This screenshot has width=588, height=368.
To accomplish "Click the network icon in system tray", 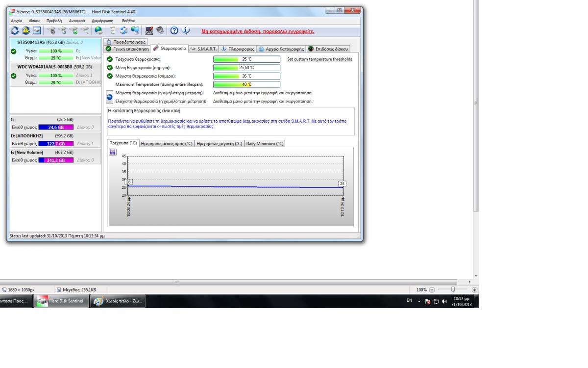I will click(x=436, y=301).
